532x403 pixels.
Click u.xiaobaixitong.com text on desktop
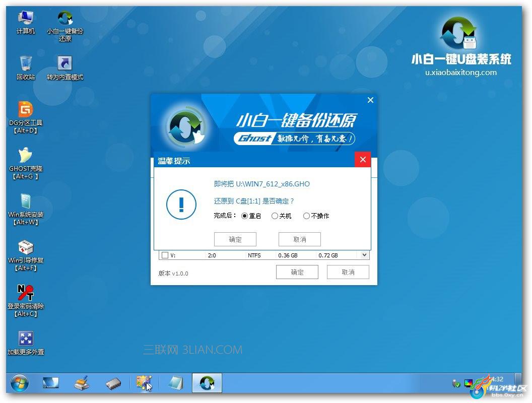(461, 72)
